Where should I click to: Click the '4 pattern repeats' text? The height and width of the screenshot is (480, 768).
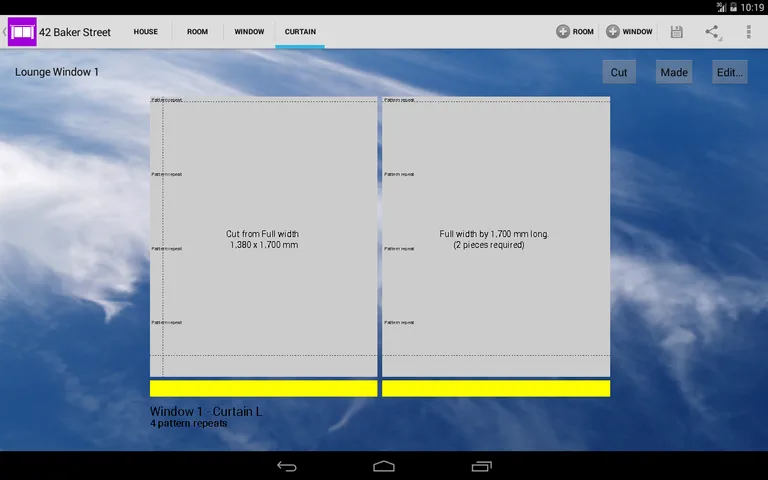click(x=189, y=424)
